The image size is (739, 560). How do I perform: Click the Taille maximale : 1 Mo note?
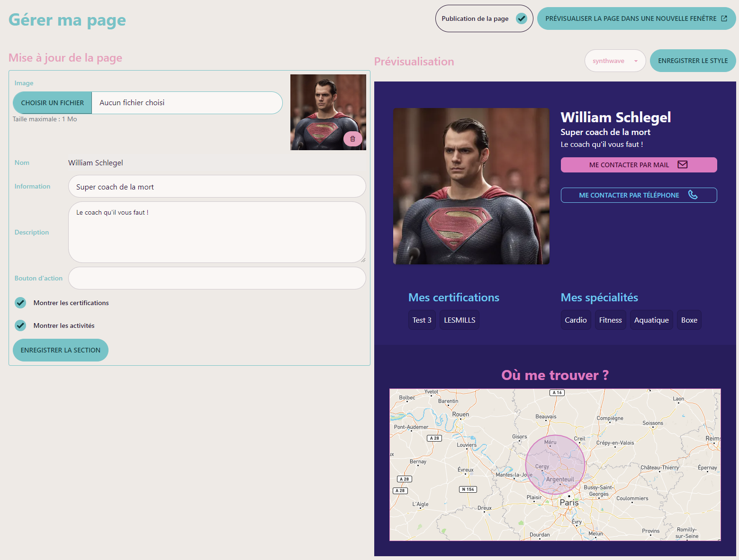pyautogui.click(x=45, y=119)
